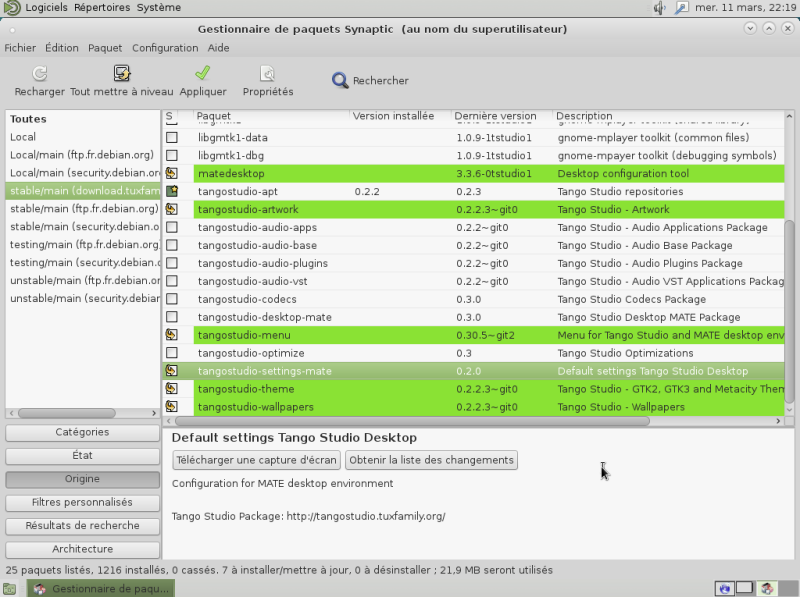Sort by the Paquet column header
Image resolution: width=800 pixels, height=597 pixels.
[271, 116]
